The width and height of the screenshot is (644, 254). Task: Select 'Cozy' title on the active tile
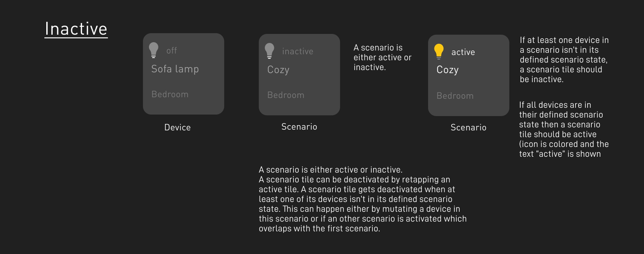click(x=448, y=70)
